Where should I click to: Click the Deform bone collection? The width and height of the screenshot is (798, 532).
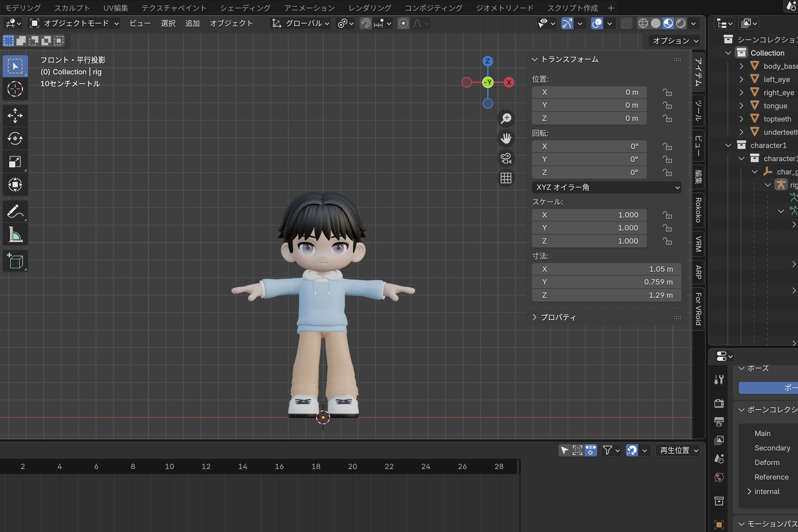pos(767,463)
